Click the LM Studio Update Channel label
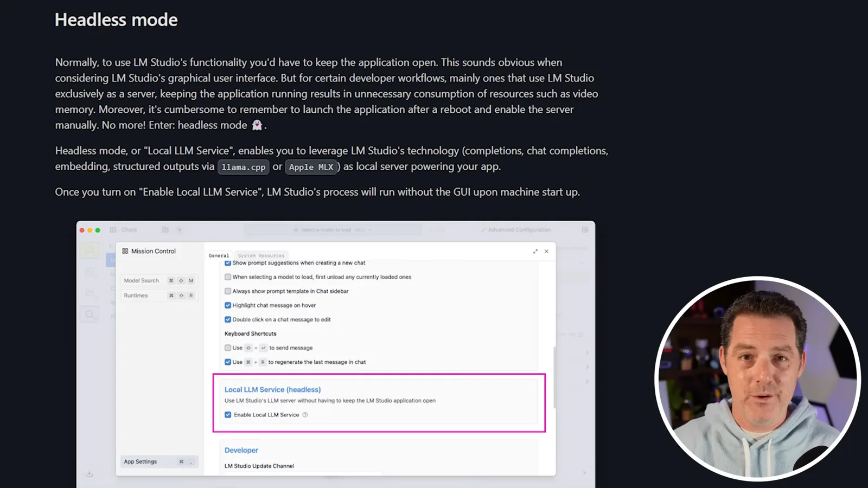868x488 pixels. (259, 466)
